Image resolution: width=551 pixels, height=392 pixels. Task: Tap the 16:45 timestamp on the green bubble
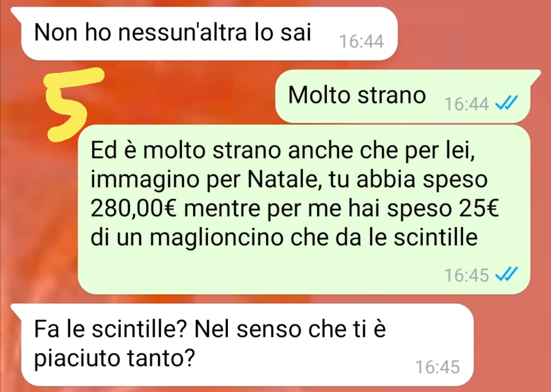(467, 275)
